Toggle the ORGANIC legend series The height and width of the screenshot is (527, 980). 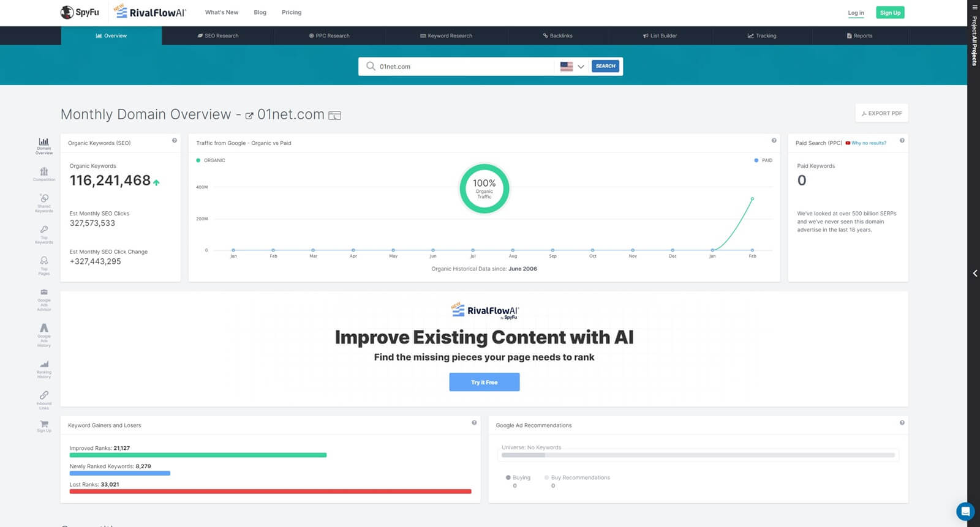point(211,160)
